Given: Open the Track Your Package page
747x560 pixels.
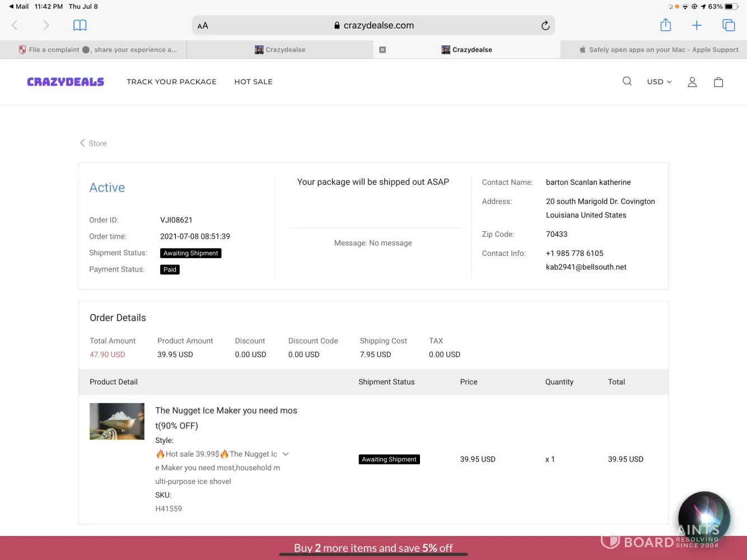Looking at the screenshot, I should click(171, 82).
